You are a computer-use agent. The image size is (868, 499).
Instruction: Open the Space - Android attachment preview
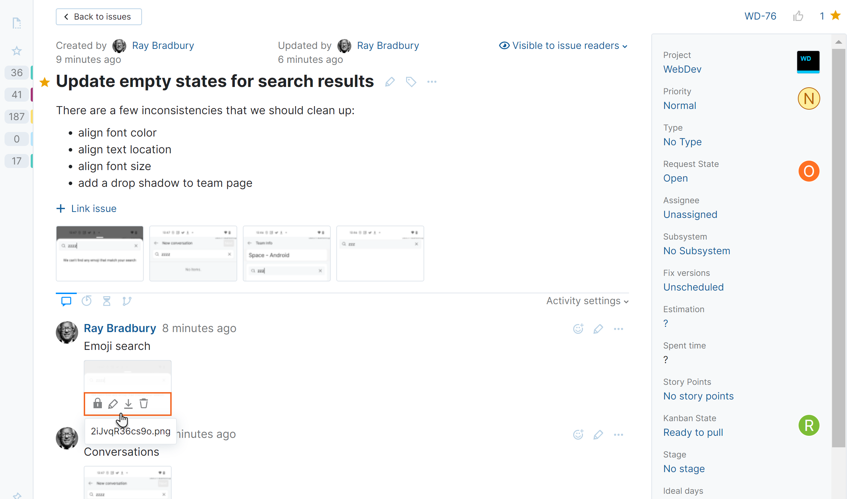click(x=286, y=254)
